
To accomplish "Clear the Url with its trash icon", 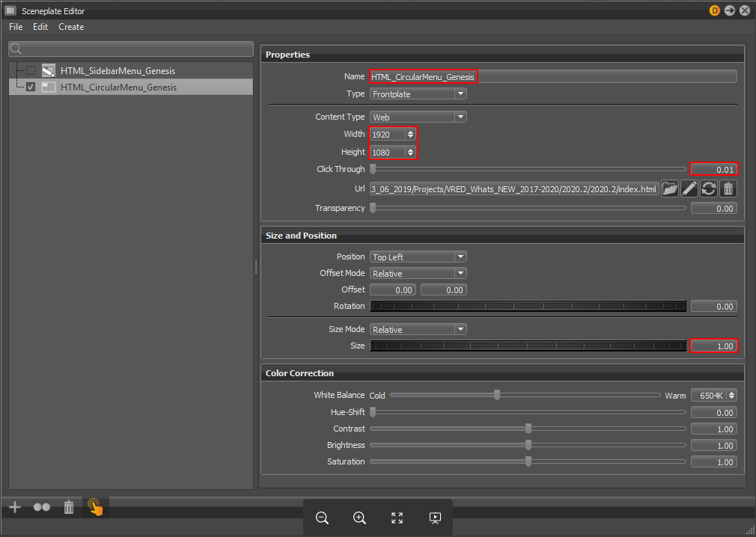I will coord(728,188).
